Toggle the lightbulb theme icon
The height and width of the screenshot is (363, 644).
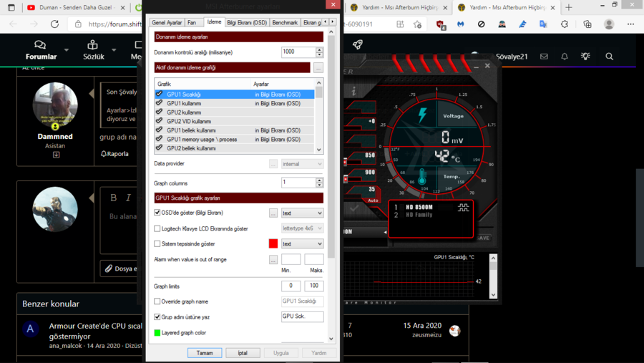pyautogui.click(x=585, y=56)
